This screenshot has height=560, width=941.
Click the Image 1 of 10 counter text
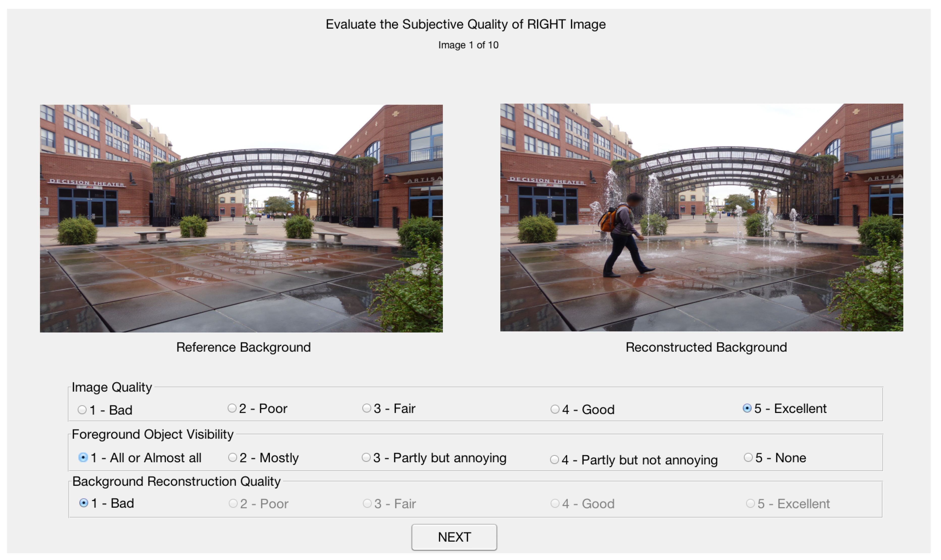click(x=468, y=45)
